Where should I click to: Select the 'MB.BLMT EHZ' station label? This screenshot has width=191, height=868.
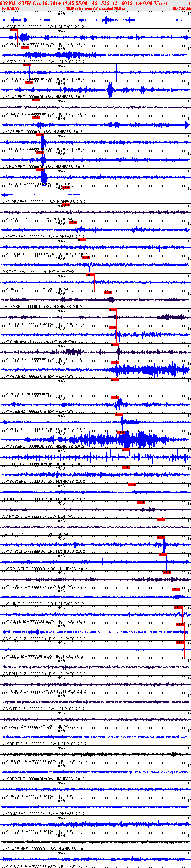point(15,500)
